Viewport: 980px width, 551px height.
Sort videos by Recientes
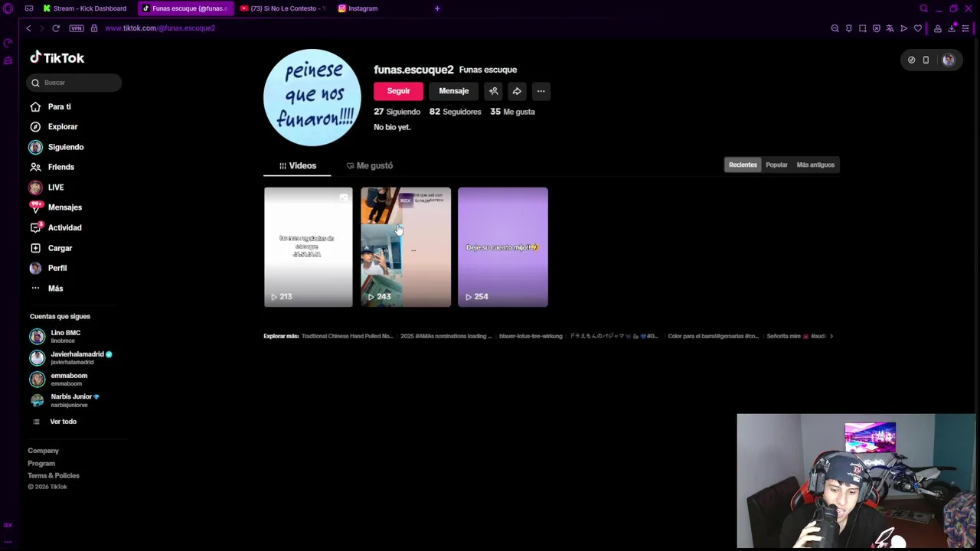[x=743, y=165]
